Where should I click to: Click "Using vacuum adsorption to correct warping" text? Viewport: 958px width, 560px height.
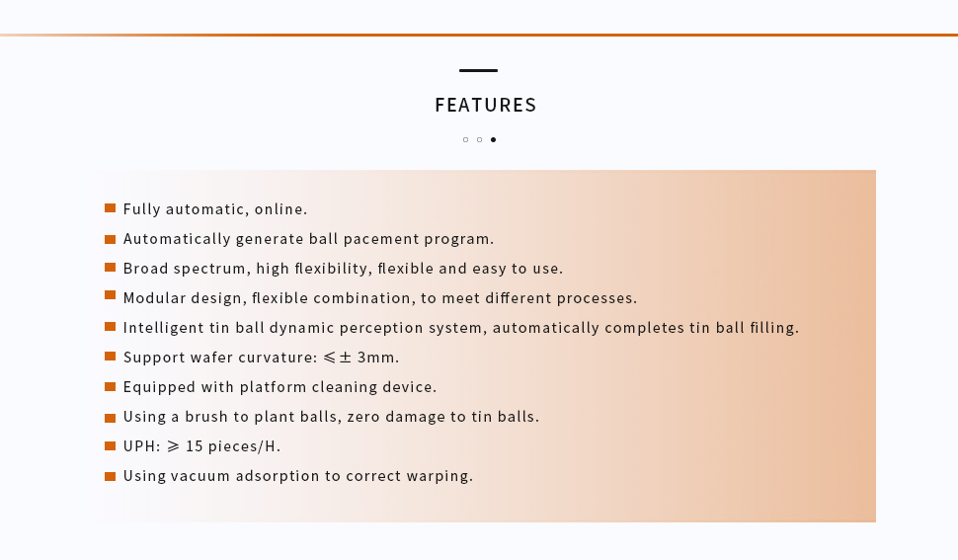click(297, 476)
